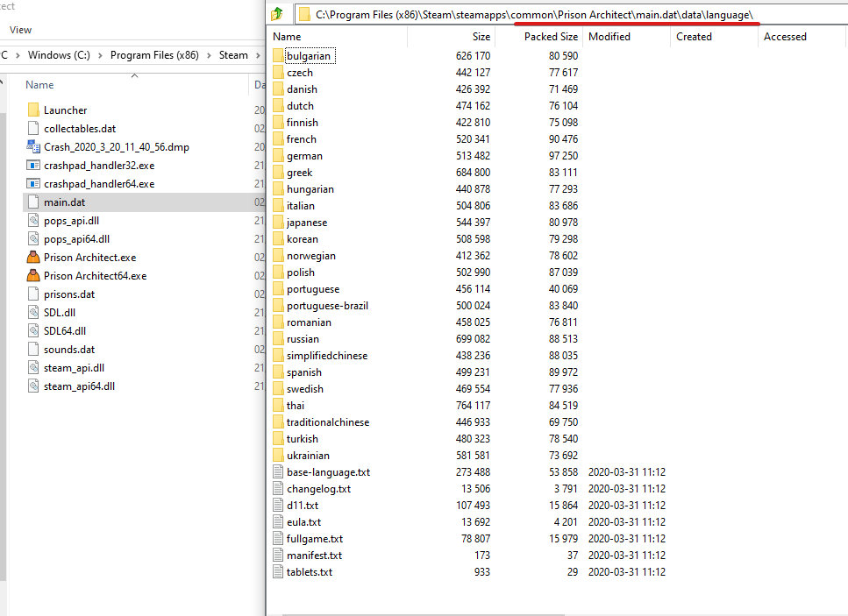Expand the chevron after Windows (C:)
The height and width of the screenshot is (616, 848).
pos(100,55)
